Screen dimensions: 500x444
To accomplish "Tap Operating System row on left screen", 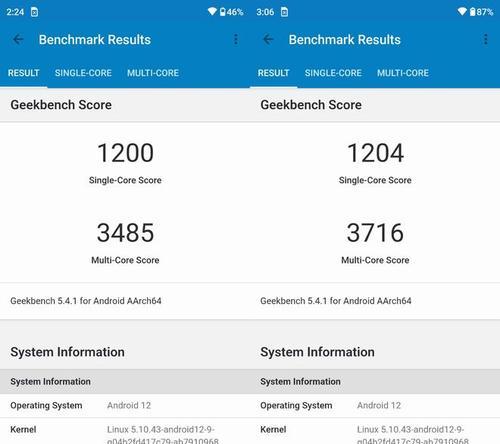I will coord(125,406).
